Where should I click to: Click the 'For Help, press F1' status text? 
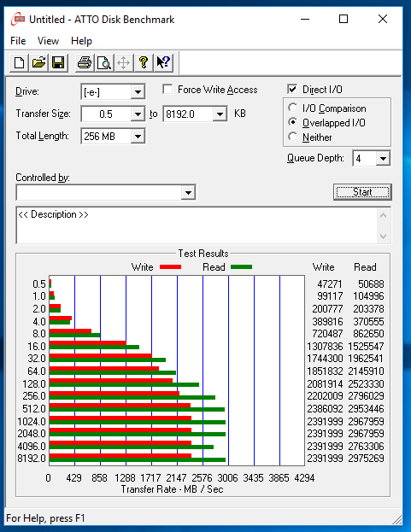45,518
